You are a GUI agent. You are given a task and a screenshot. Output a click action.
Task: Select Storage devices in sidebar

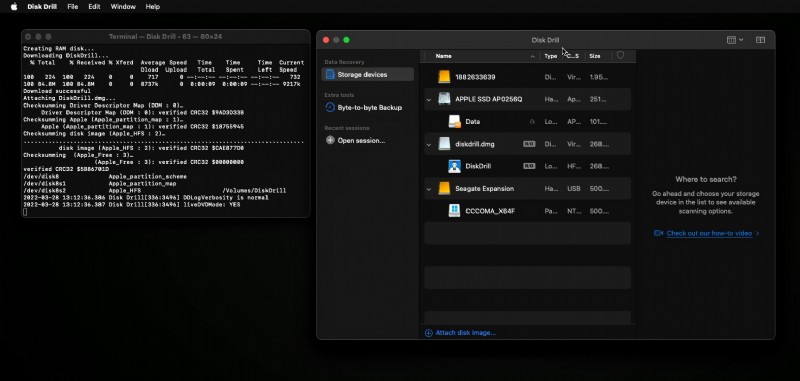coord(367,74)
